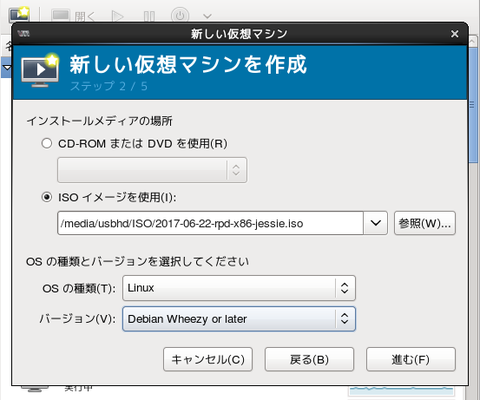The height and width of the screenshot is (400, 480).
Task: Expand the ISO path history dropdown arrow
Action: [x=376, y=223]
